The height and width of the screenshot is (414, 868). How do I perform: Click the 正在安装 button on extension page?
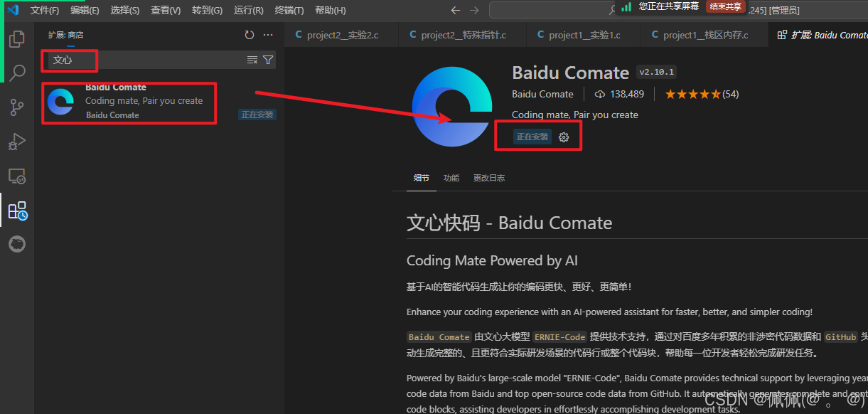pyautogui.click(x=532, y=137)
